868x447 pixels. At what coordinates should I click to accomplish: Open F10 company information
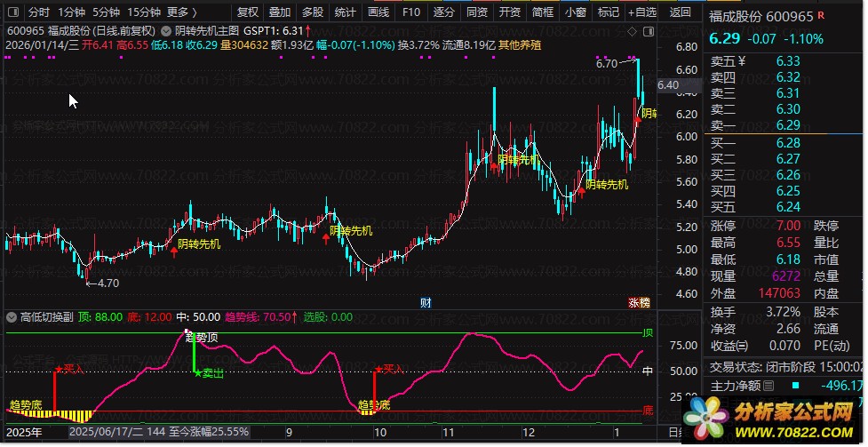click(x=411, y=12)
